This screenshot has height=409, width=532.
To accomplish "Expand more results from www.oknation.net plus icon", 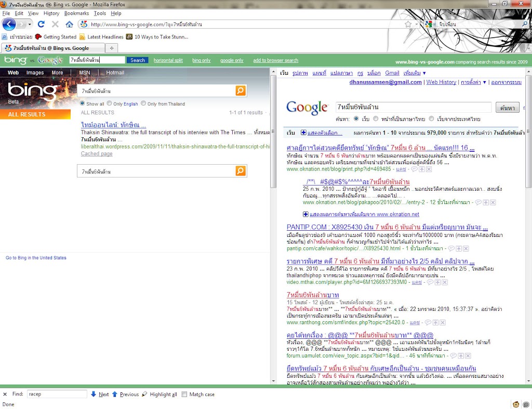I will coord(306,214).
